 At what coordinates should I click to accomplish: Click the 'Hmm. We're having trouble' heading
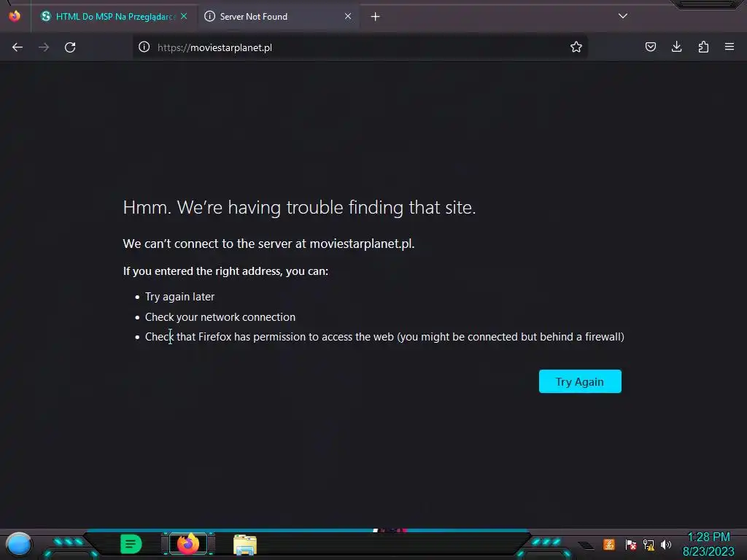tap(299, 208)
